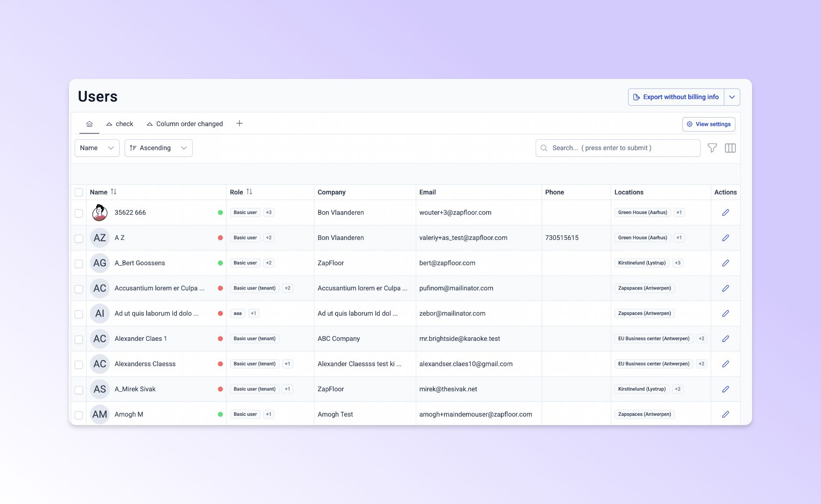Click AS avatar of A_Mirek Sivak

click(100, 389)
